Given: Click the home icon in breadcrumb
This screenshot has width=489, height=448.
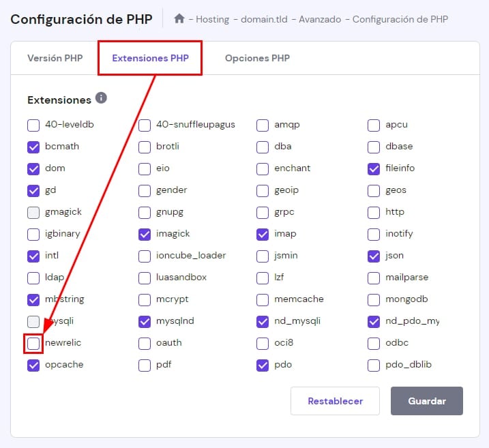Looking at the screenshot, I should pyautogui.click(x=179, y=19).
